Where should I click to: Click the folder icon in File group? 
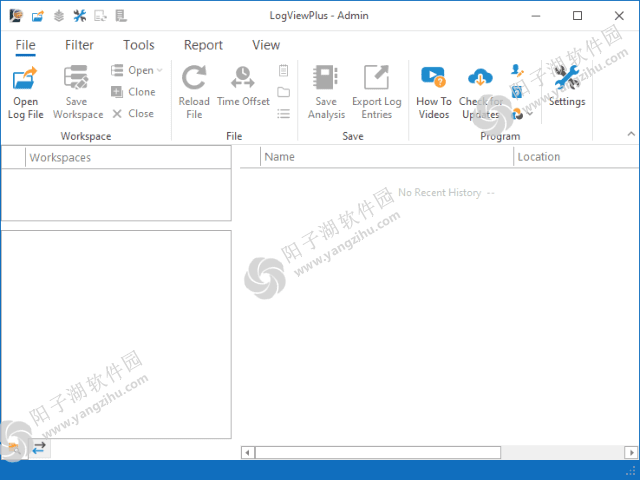pyautogui.click(x=283, y=92)
